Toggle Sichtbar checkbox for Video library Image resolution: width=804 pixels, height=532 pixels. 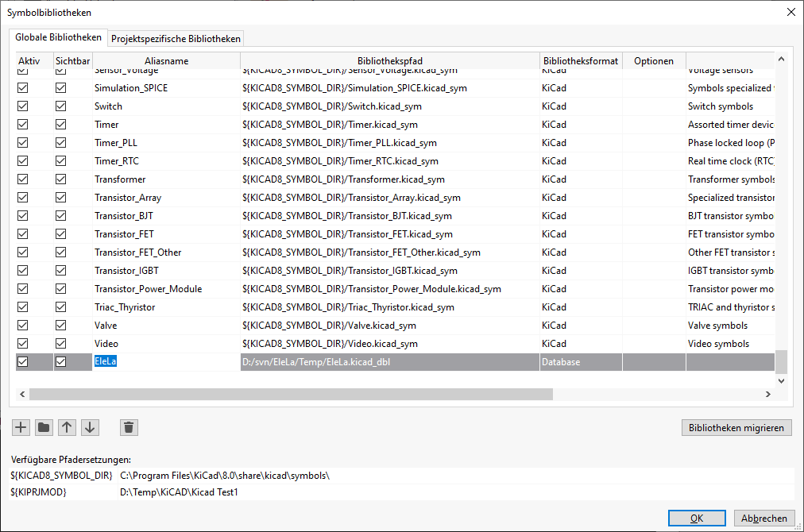[x=61, y=344]
